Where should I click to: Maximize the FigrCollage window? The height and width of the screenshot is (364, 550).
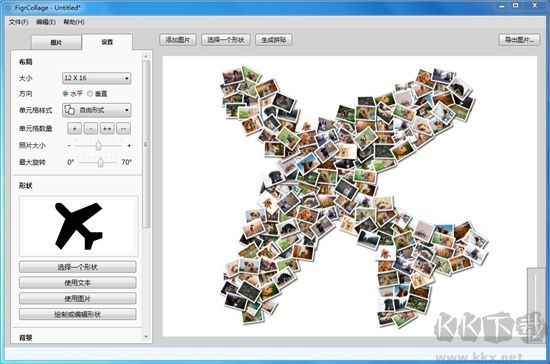[516, 6]
